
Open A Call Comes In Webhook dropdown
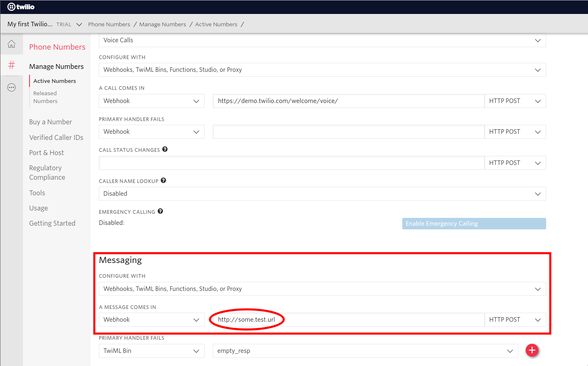pos(152,101)
